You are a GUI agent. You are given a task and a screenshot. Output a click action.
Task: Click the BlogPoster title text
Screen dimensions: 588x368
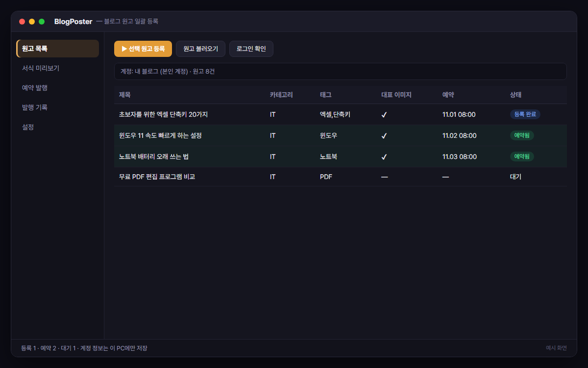point(73,22)
